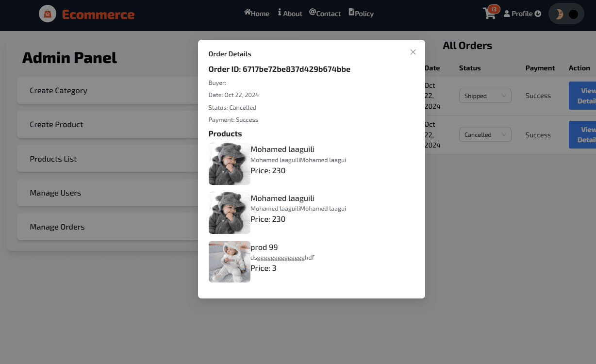The width and height of the screenshot is (596, 364).
Task: Click the Ecommerce bag logo icon
Action: (x=47, y=14)
